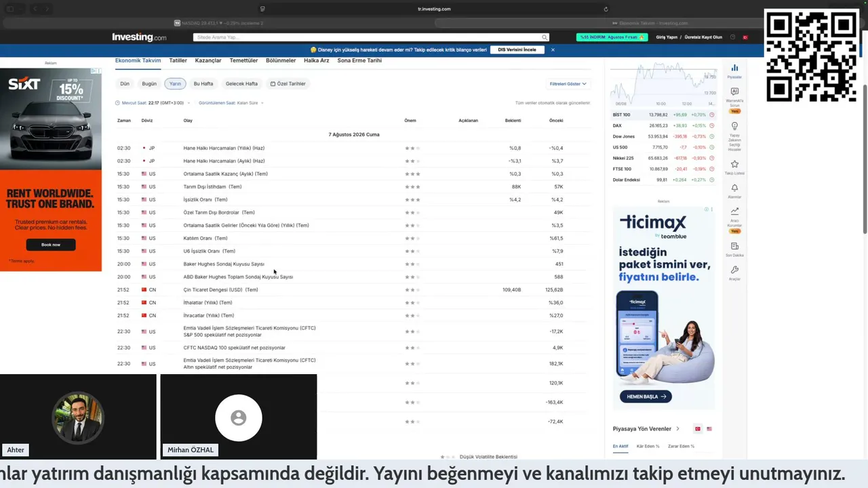Open Piyasalar in the right sidebar
Screen dimensions: 868x488
click(x=734, y=70)
